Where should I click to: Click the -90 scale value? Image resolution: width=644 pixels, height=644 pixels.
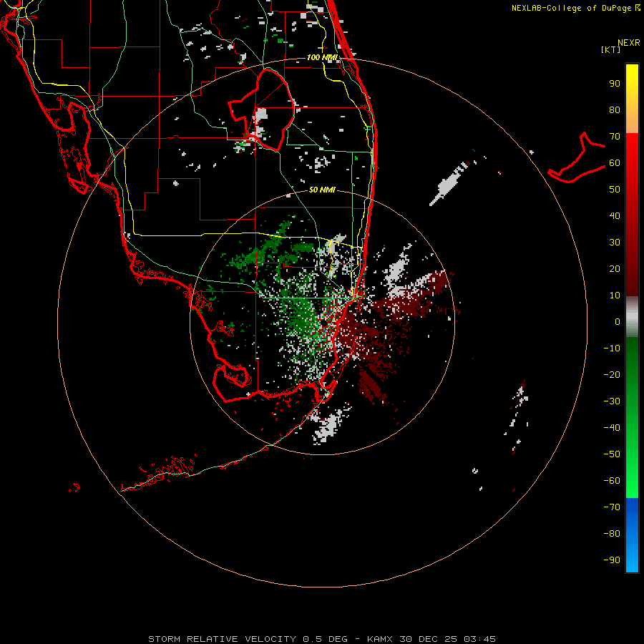pos(612,560)
